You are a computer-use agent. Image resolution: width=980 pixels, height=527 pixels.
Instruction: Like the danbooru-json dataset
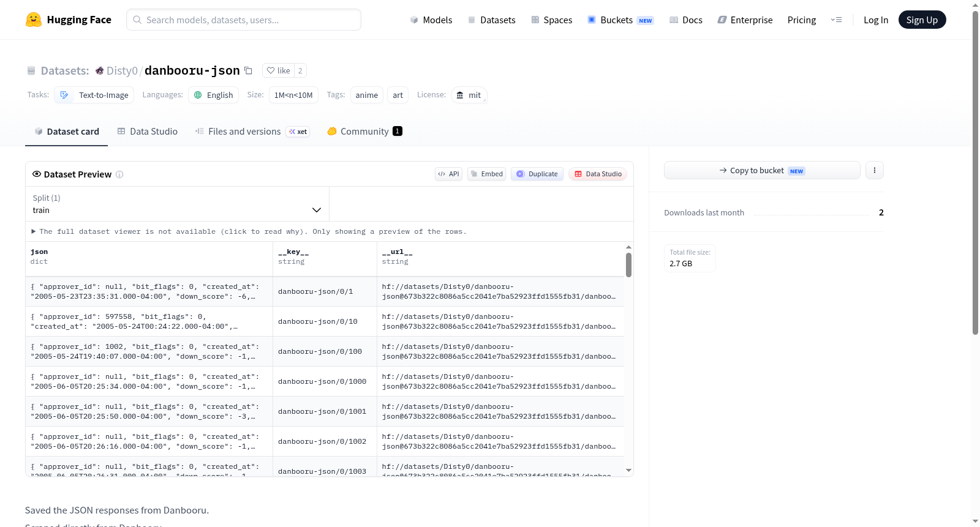[x=279, y=70]
